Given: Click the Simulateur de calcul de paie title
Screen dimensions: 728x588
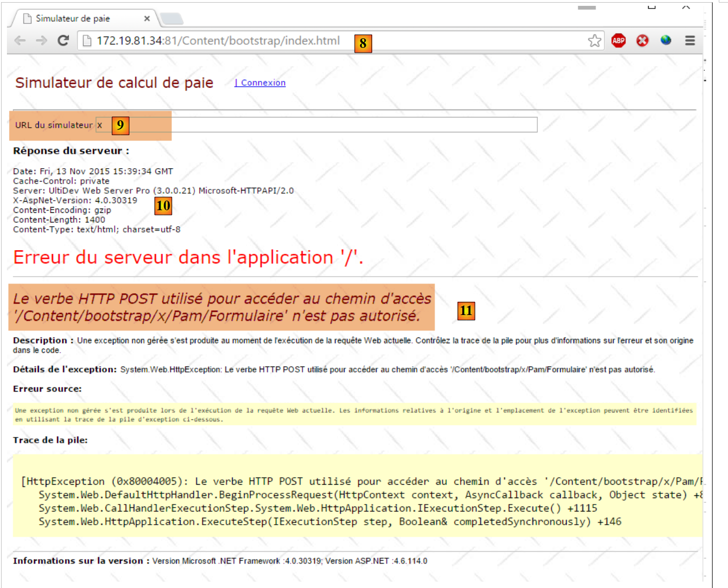Looking at the screenshot, I should point(114,82).
